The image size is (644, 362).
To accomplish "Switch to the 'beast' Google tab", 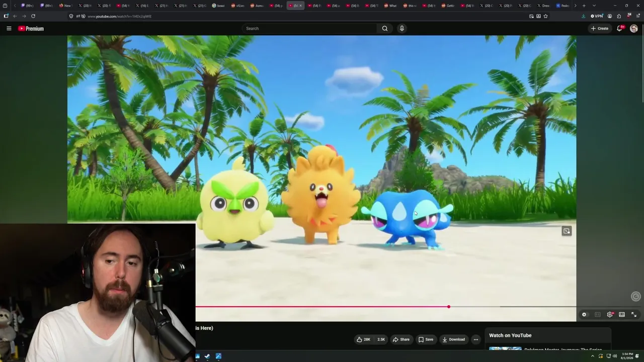I will point(218,6).
